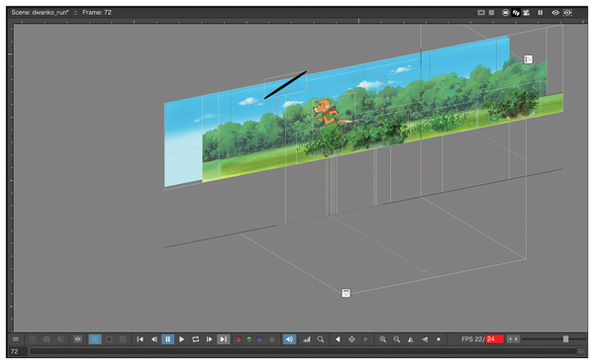The image size is (594, 364).
Task: Switch to 3D view icon
Action: [x=516, y=13]
